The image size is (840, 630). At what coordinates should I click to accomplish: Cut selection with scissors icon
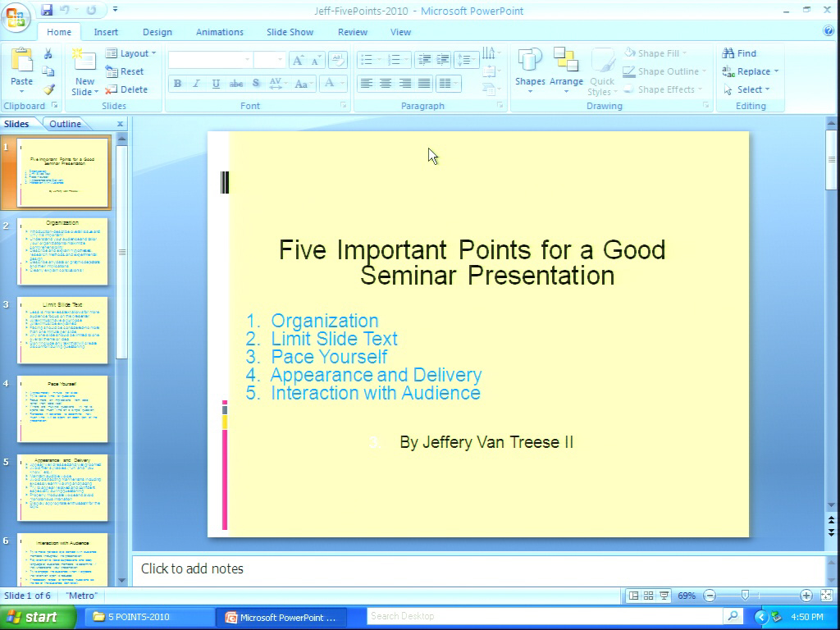point(48,53)
